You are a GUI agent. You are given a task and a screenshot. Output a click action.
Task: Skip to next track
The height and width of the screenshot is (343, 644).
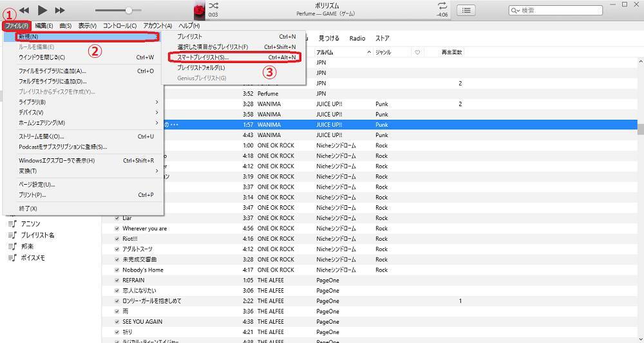click(60, 10)
